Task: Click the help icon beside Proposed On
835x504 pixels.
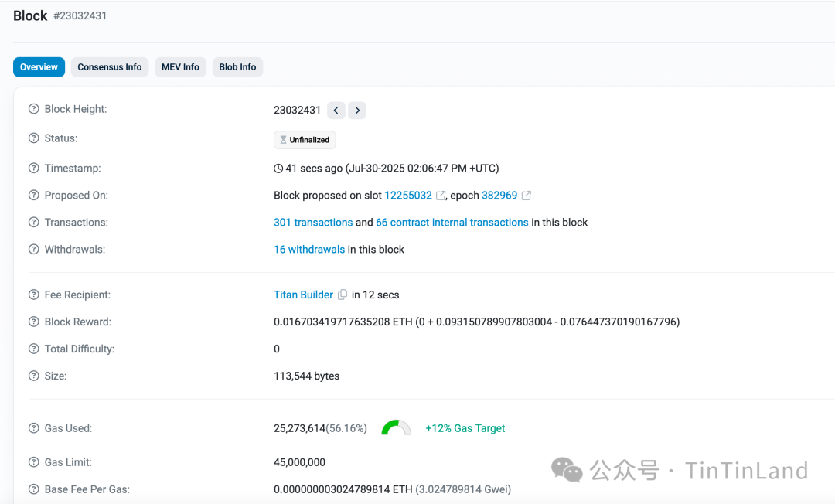Action: click(x=33, y=196)
